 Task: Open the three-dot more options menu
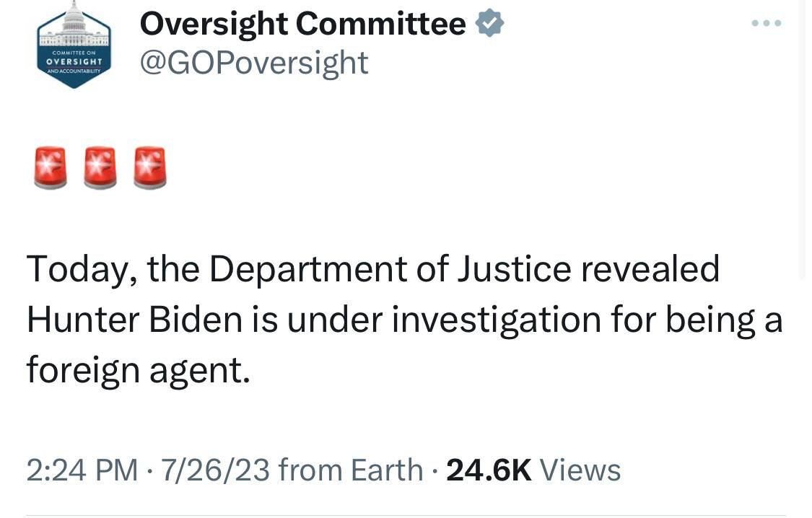pyautogui.click(x=766, y=24)
